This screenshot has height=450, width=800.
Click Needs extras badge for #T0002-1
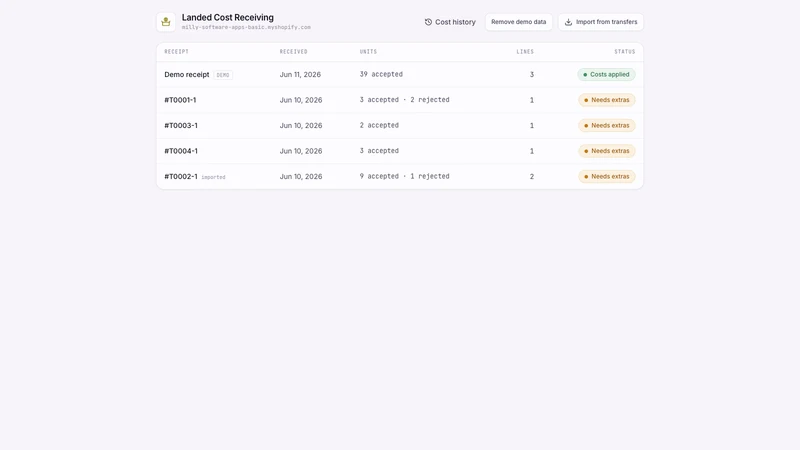coord(607,177)
